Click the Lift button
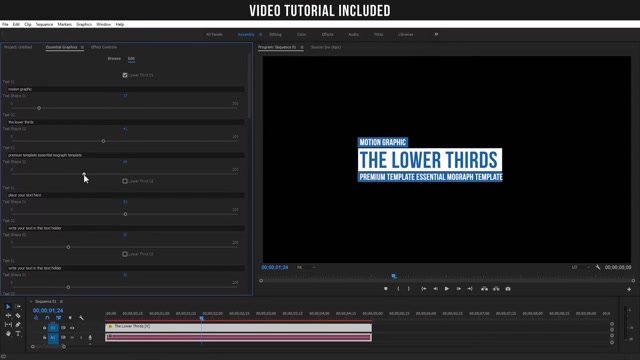 click(484, 289)
